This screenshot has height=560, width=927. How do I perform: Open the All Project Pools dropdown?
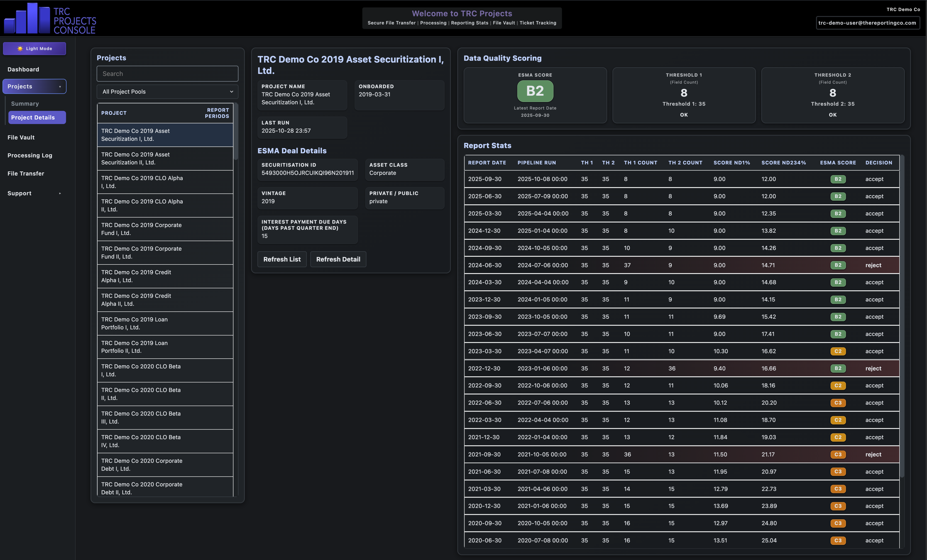(167, 92)
